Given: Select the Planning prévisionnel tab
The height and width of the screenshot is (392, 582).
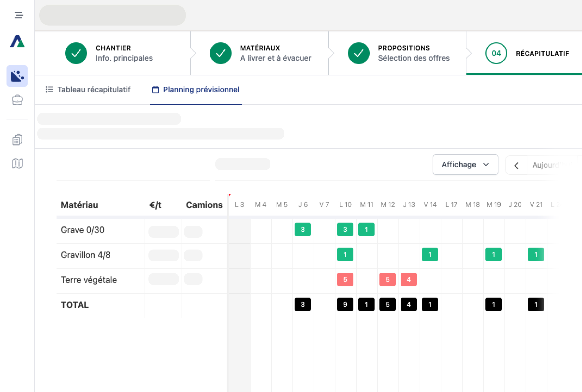Looking at the screenshot, I should pos(196,89).
